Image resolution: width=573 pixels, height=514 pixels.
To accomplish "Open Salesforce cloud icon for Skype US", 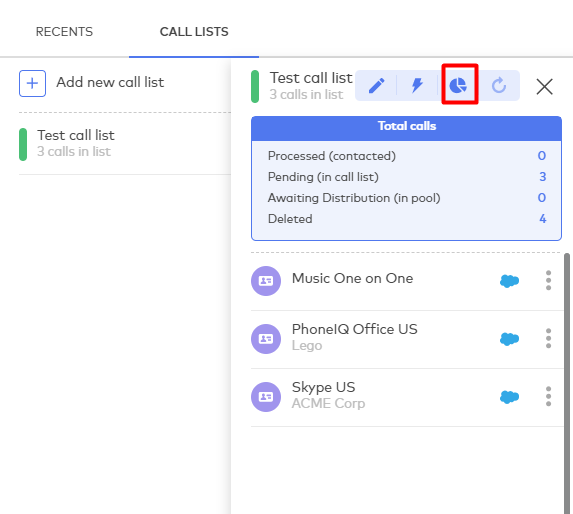I will coord(509,397).
